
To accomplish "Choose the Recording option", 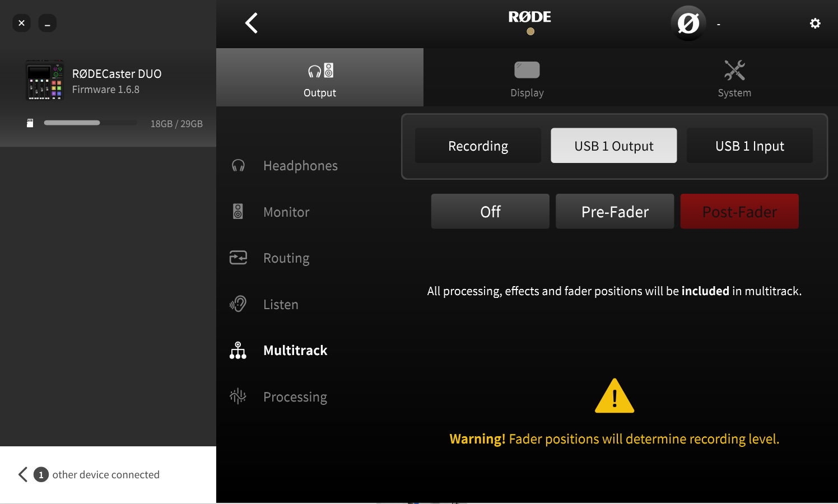I will coord(478,146).
